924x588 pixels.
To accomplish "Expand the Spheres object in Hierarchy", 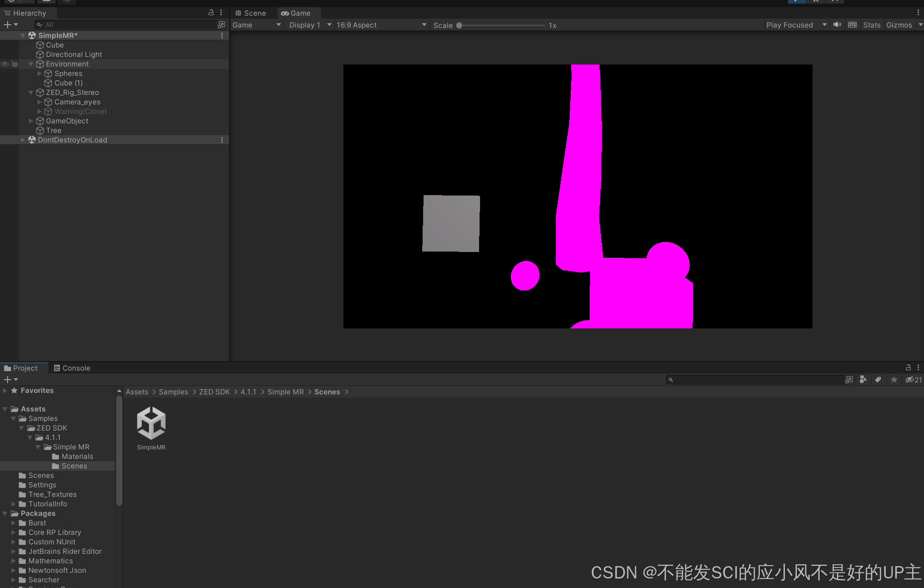I will pyautogui.click(x=39, y=74).
